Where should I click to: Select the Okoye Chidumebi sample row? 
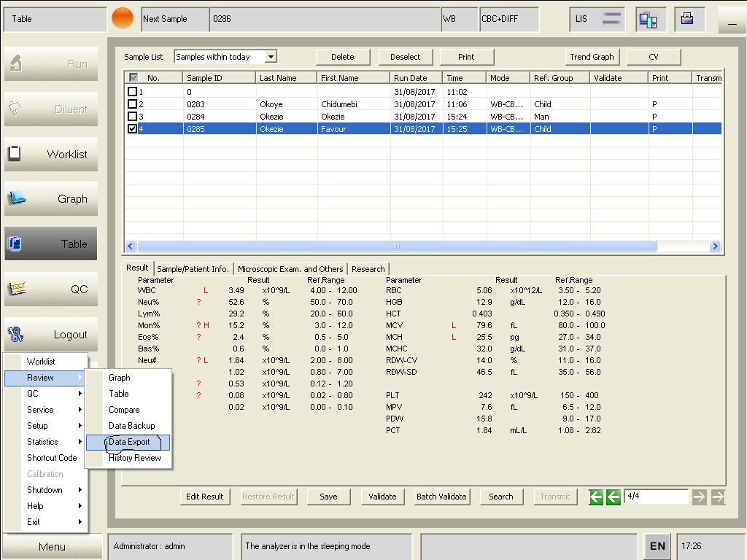click(x=424, y=104)
